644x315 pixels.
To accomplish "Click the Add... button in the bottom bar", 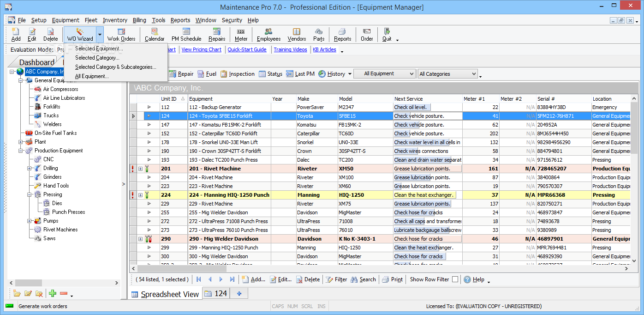I will [253, 279].
